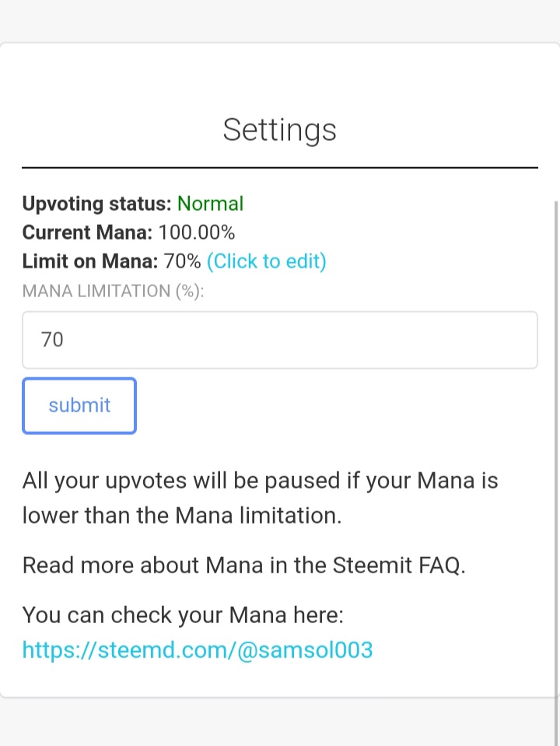Select the green "Normal" status text
Image resolution: width=560 pixels, height=746 pixels.
(210, 204)
